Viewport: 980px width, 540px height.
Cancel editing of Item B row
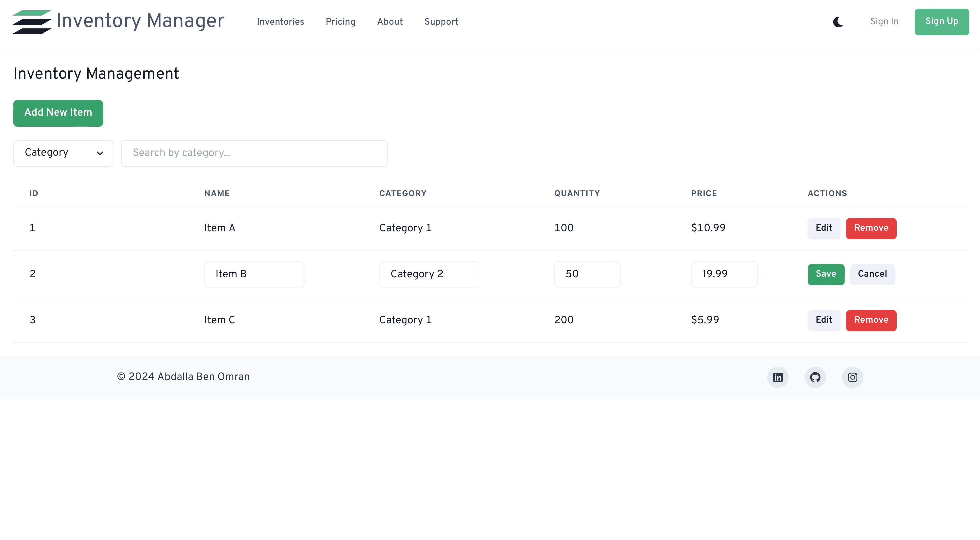pos(872,274)
